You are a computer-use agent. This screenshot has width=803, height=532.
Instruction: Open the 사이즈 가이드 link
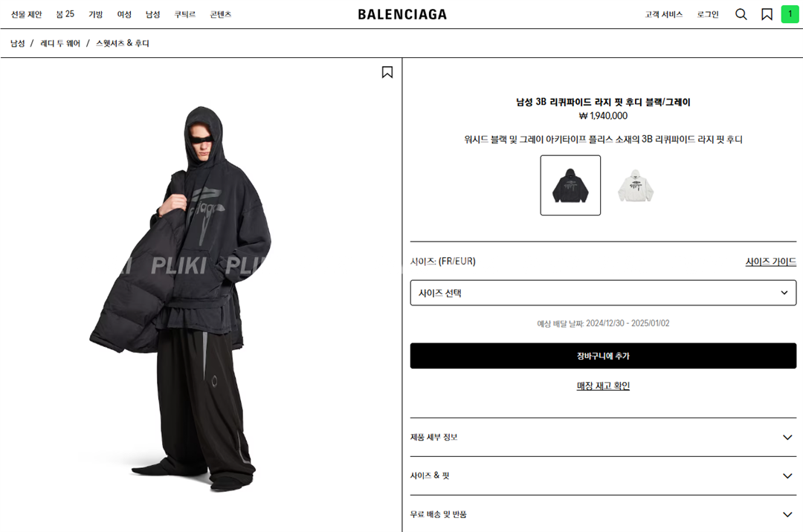[771, 262]
